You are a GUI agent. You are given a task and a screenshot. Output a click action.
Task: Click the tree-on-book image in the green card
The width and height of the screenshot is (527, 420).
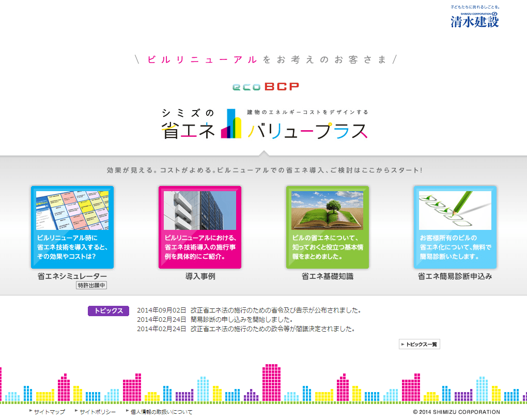pos(327,209)
